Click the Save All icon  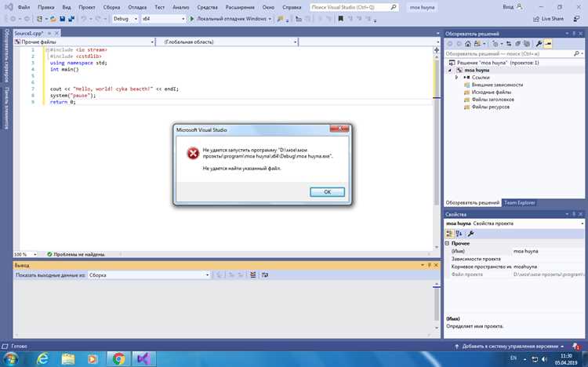[71, 19]
